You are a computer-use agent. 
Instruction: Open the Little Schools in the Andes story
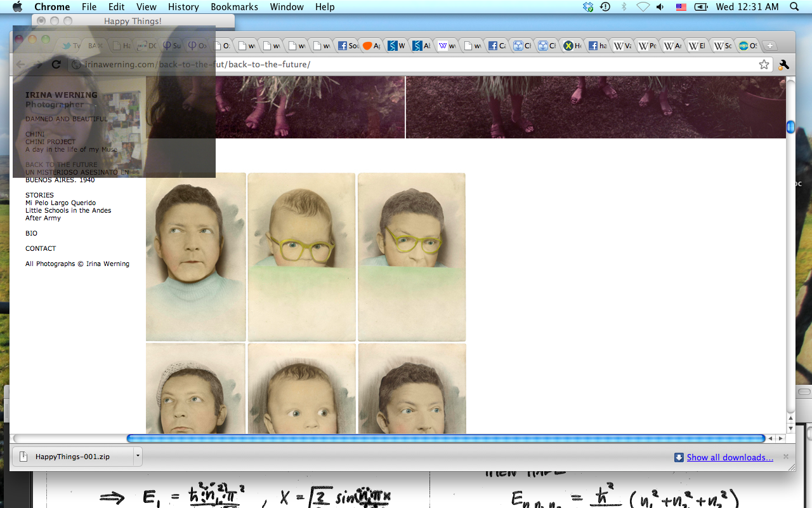[x=68, y=210]
